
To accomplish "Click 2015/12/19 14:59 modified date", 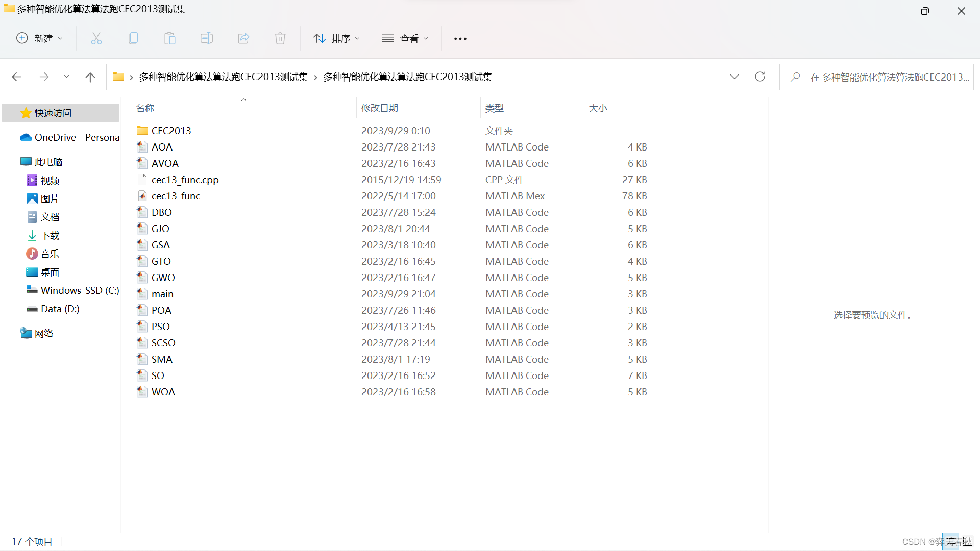I will tap(401, 180).
